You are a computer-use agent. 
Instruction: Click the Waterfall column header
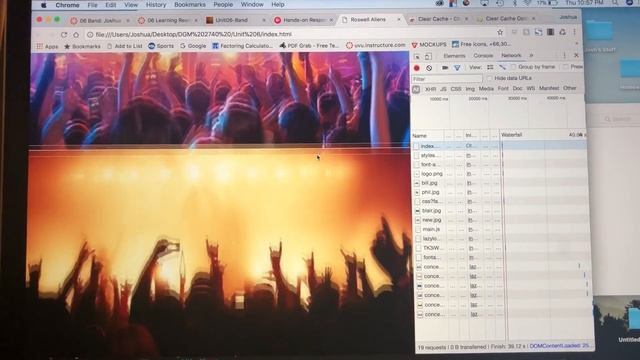tap(511, 135)
